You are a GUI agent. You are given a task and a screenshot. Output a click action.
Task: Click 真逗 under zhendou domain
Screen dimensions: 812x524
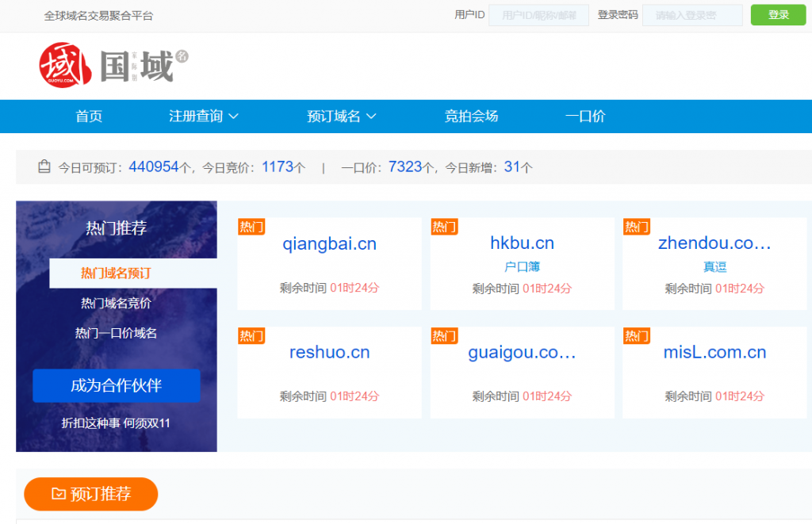pos(714,266)
